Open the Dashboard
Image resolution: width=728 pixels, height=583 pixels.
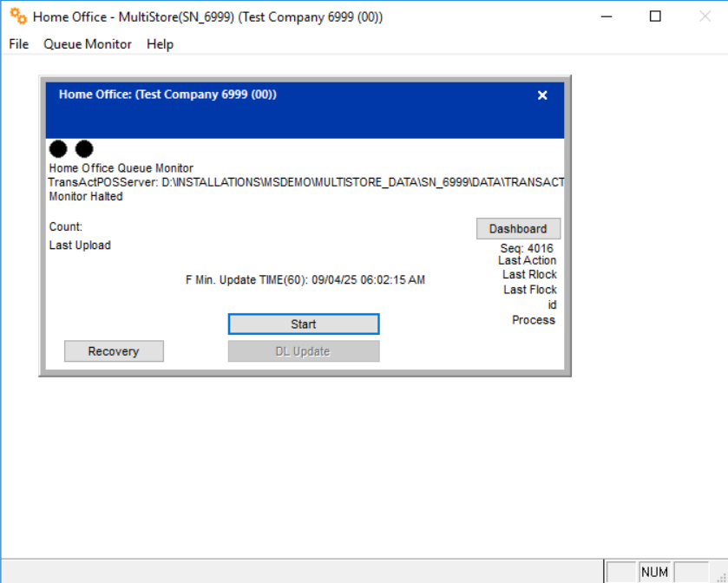click(518, 229)
